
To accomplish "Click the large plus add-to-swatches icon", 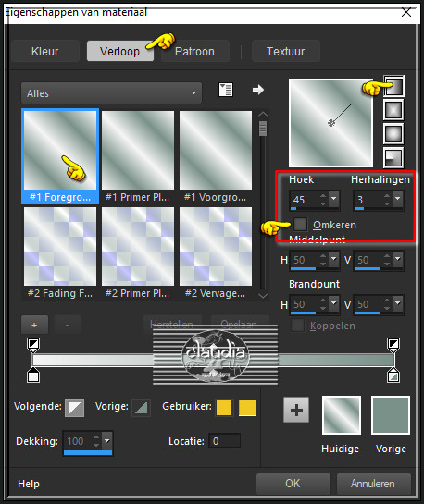I will [x=296, y=410].
